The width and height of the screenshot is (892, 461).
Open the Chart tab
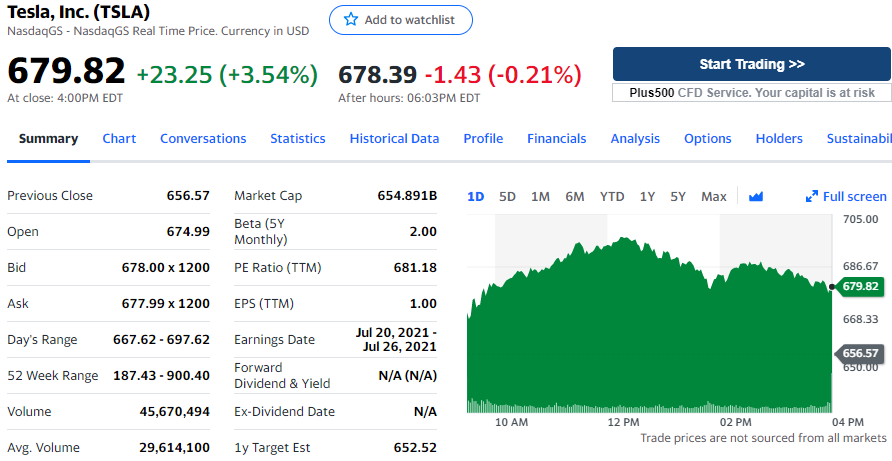point(119,139)
